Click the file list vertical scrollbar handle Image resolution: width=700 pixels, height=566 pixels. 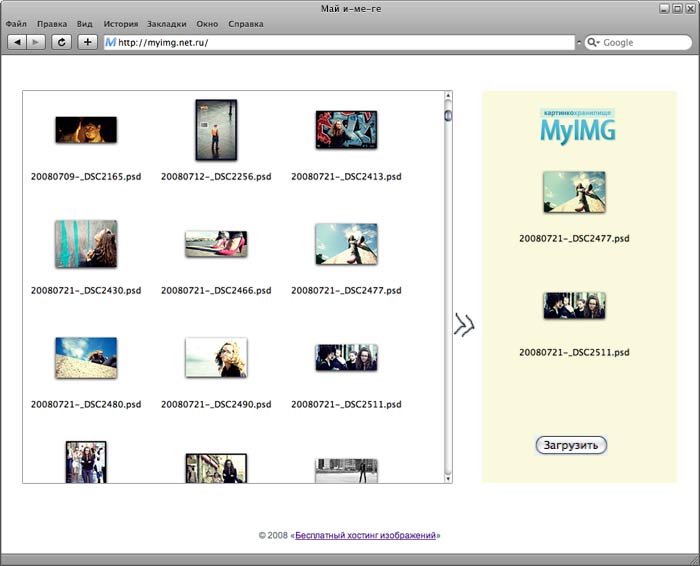click(x=448, y=116)
